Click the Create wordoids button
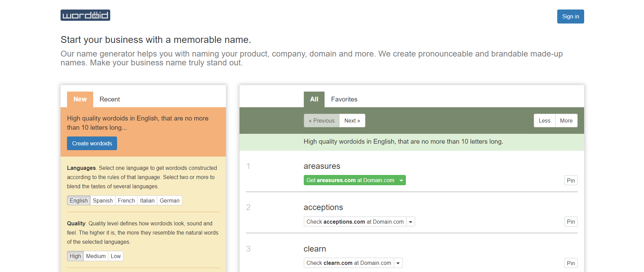The width and height of the screenshot is (644, 272). pos(92,143)
